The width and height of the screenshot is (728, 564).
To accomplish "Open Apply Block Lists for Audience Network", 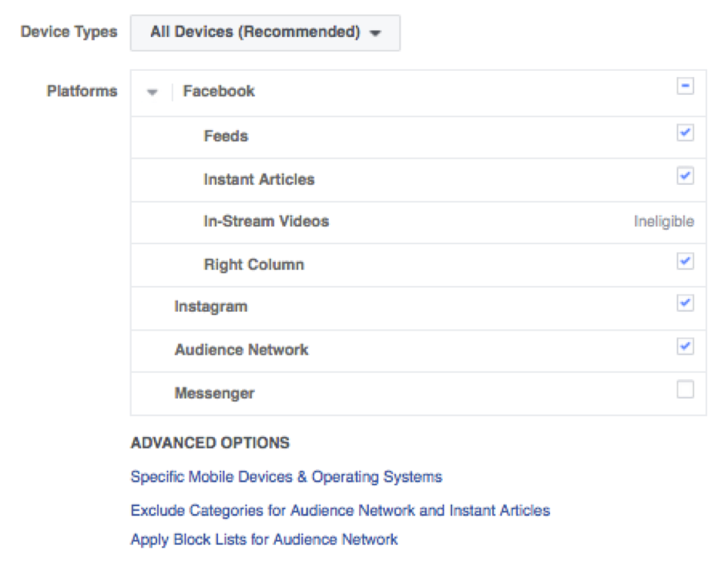I will click(x=264, y=539).
